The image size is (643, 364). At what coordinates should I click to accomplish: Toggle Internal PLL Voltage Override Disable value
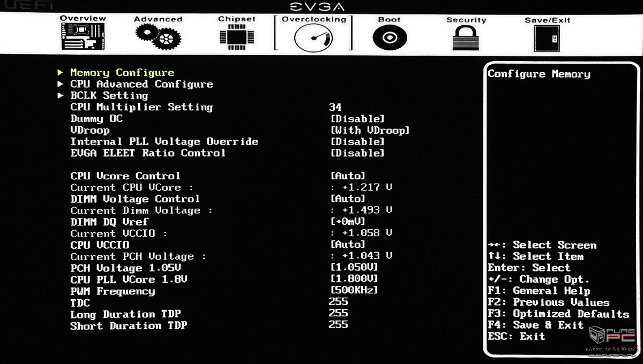point(357,142)
